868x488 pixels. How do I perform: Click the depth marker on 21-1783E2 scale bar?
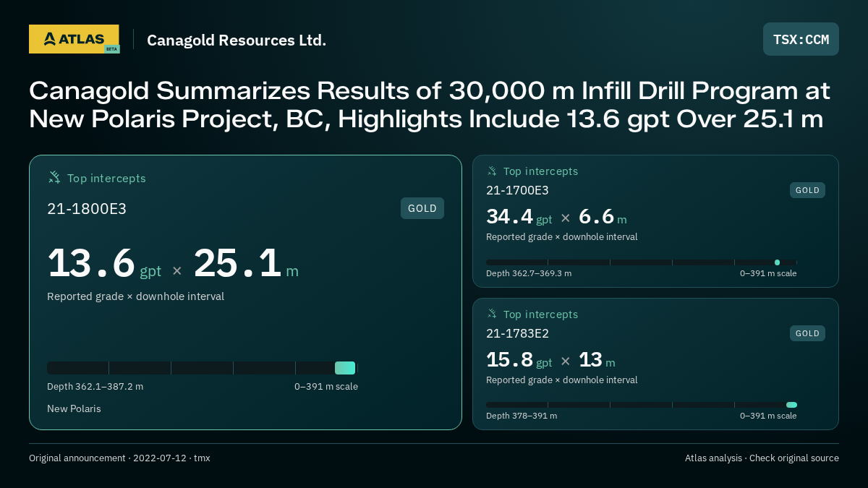click(x=791, y=405)
